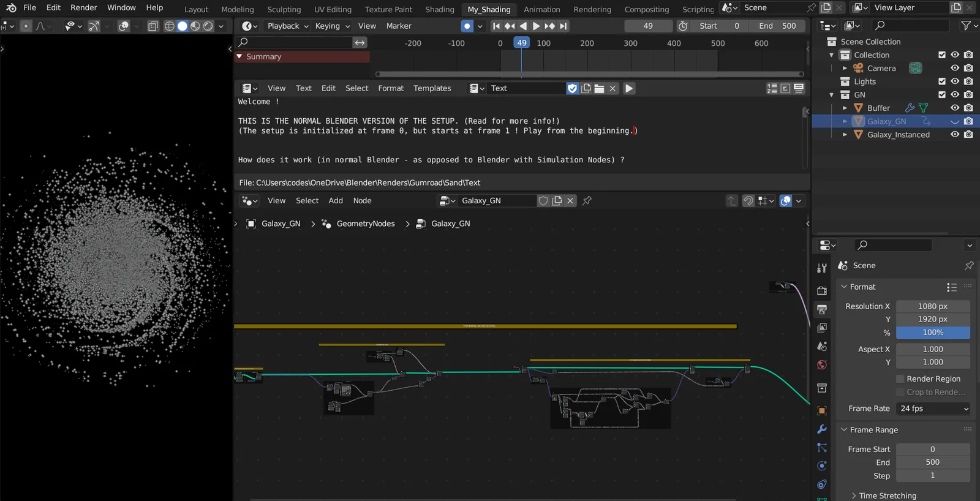Enable the Render Region checkbox
This screenshot has width=980, height=501.
900,379
